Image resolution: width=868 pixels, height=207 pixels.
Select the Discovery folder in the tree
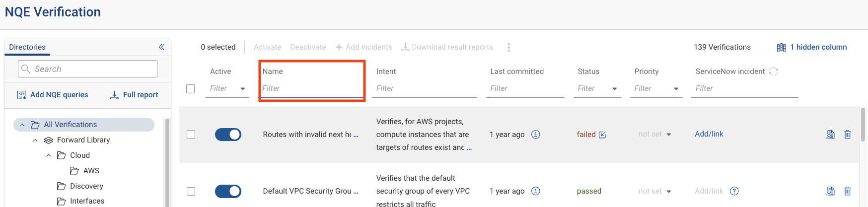click(86, 186)
